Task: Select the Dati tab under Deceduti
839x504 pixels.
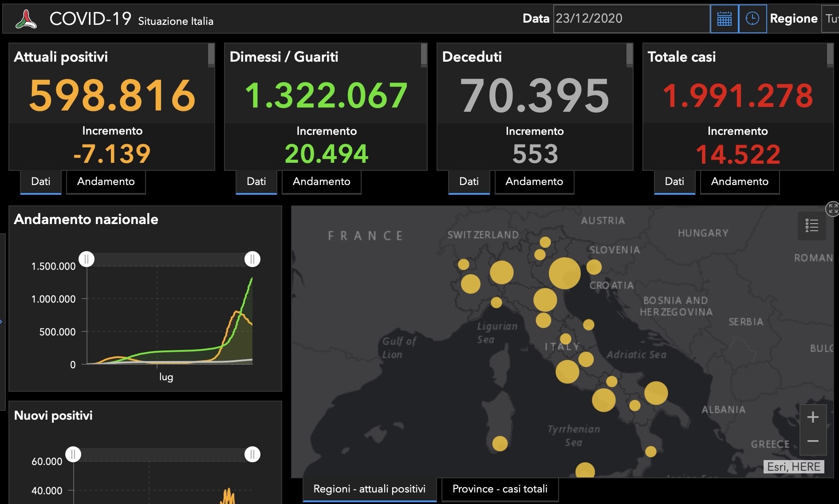Action: [x=469, y=181]
